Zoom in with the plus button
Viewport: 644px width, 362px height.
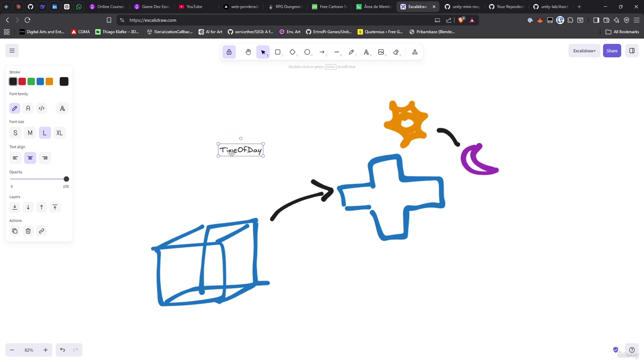tap(45, 350)
